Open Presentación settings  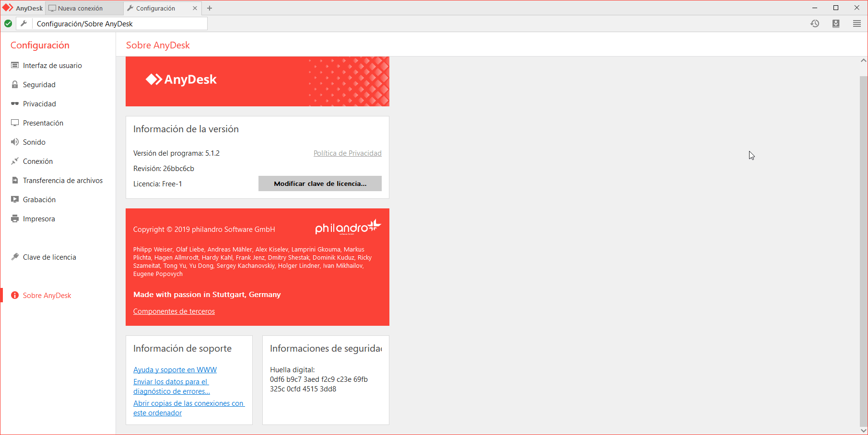43,123
